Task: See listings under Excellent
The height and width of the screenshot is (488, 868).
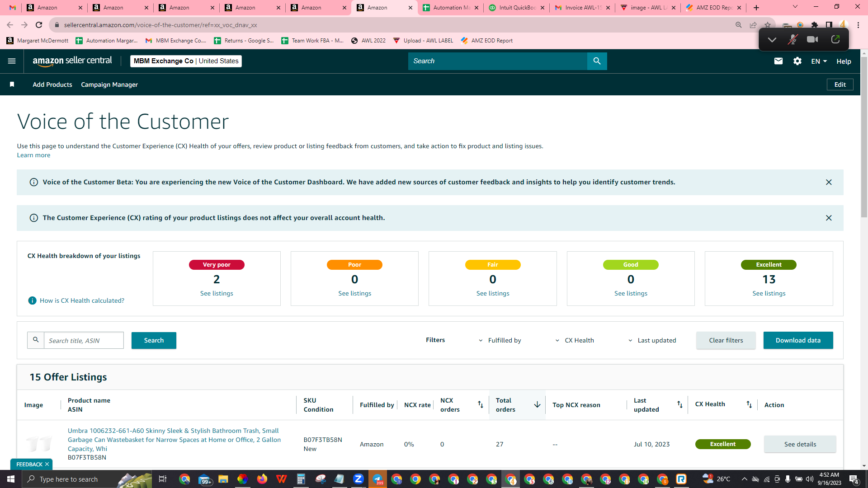Action: coord(769,293)
